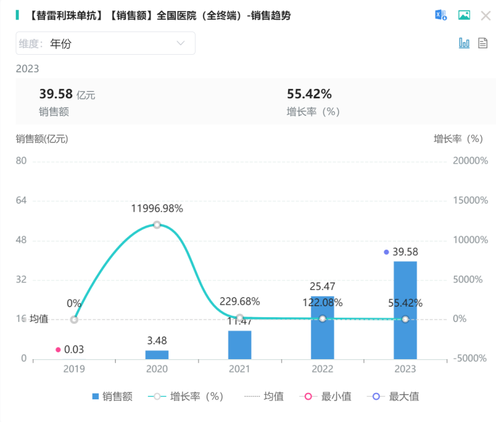Toggle 均值 line in legend
The image size is (504, 422).
click(264, 396)
